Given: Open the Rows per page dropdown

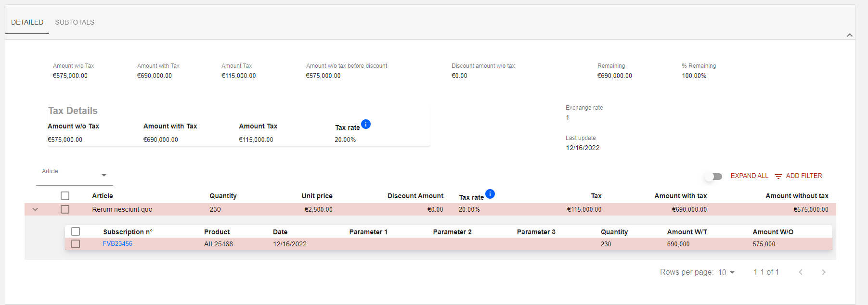Looking at the screenshot, I should (726, 272).
